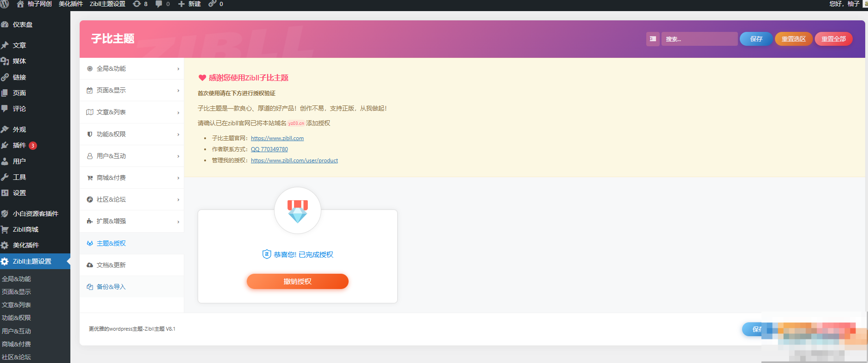Expand the 全局&功能 section chevron

(178, 69)
